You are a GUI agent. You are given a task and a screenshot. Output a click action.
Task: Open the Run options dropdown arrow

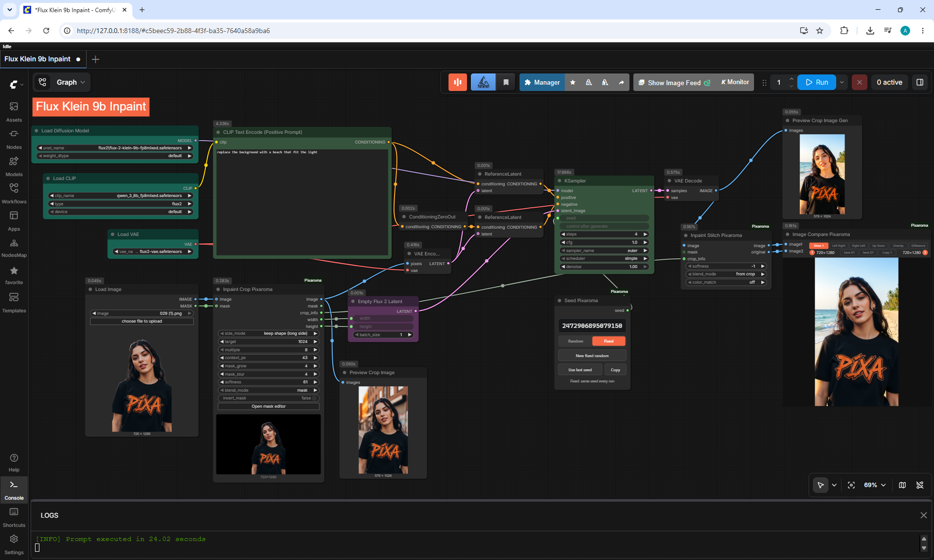tap(842, 82)
